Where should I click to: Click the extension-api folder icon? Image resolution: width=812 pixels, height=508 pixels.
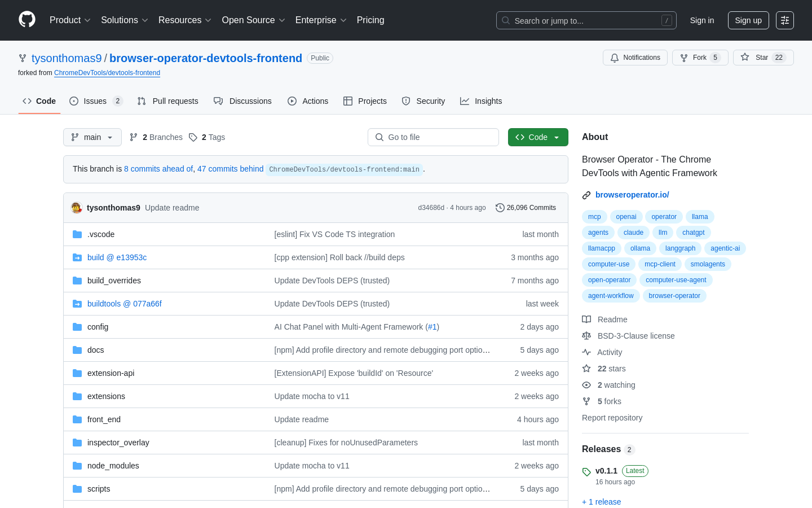tap(77, 373)
